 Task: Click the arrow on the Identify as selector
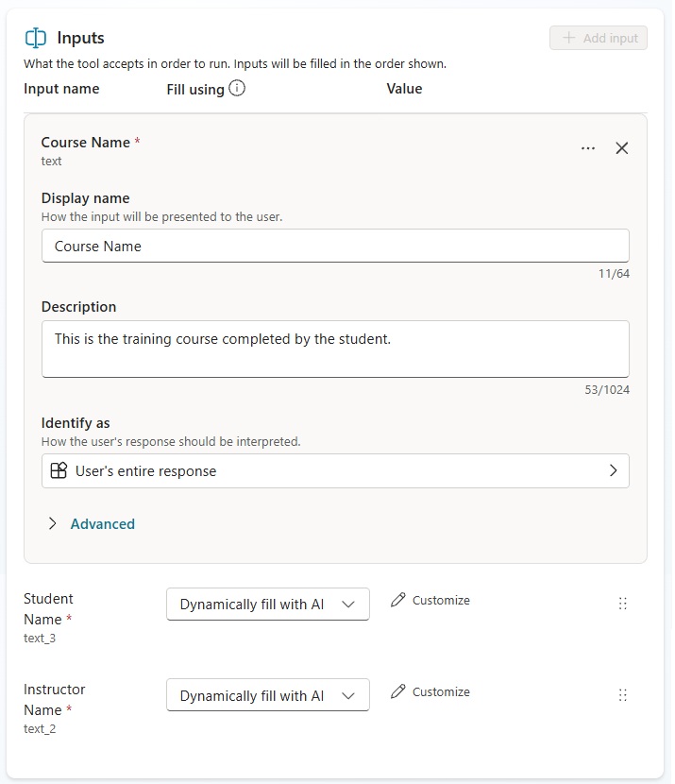pyautogui.click(x=613, y=470)
